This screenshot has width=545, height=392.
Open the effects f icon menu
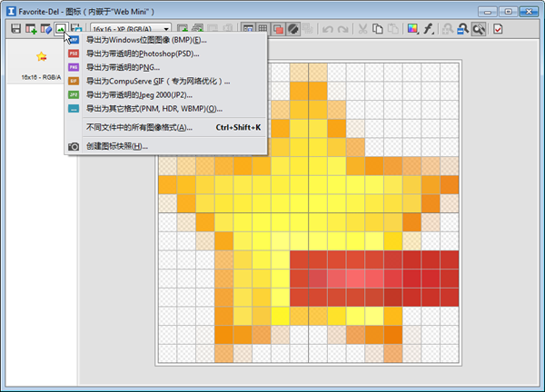(428, 29)
